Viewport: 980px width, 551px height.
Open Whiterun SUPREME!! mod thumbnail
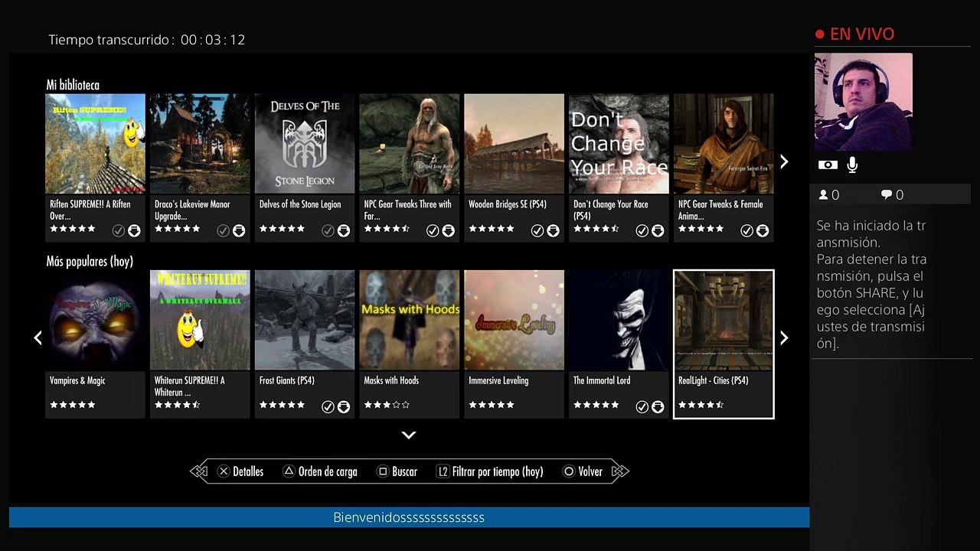pyautogui.click(x=200, y=320)
